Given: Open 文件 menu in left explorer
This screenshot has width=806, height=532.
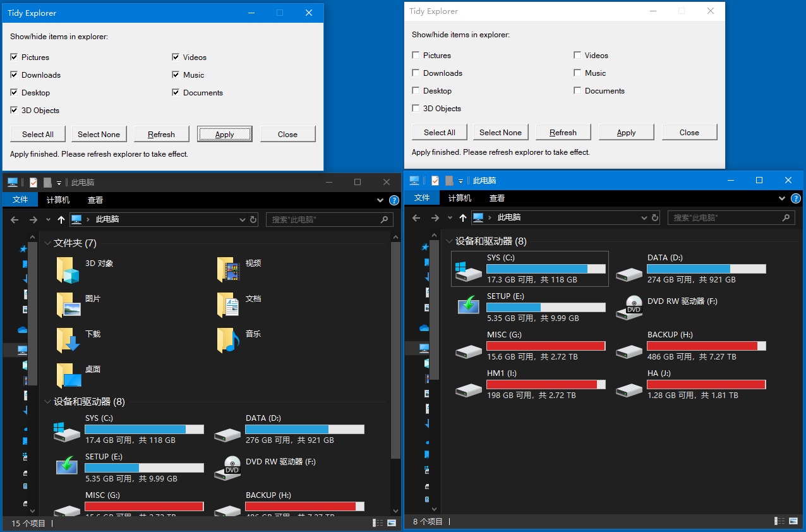Looking at the screenshot, I should click(21, 200).
